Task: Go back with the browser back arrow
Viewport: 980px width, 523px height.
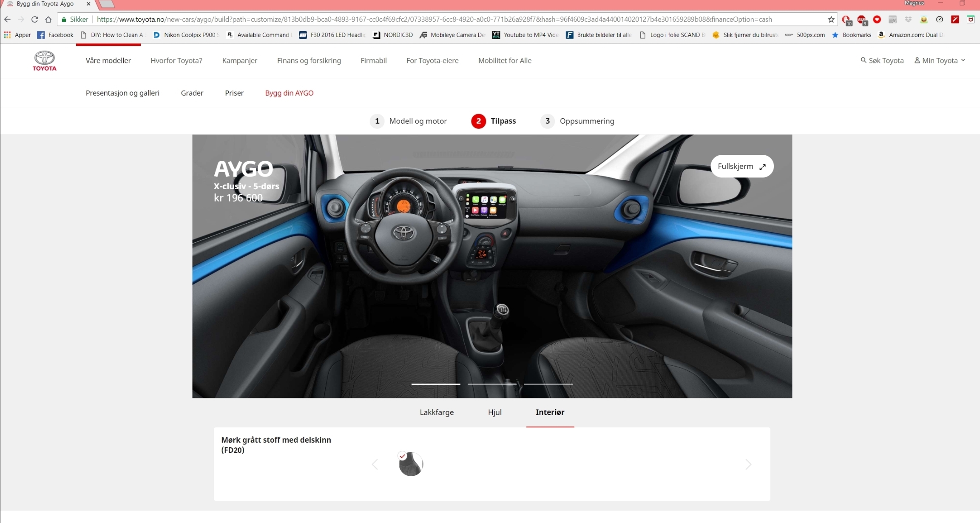Action: 7,20
